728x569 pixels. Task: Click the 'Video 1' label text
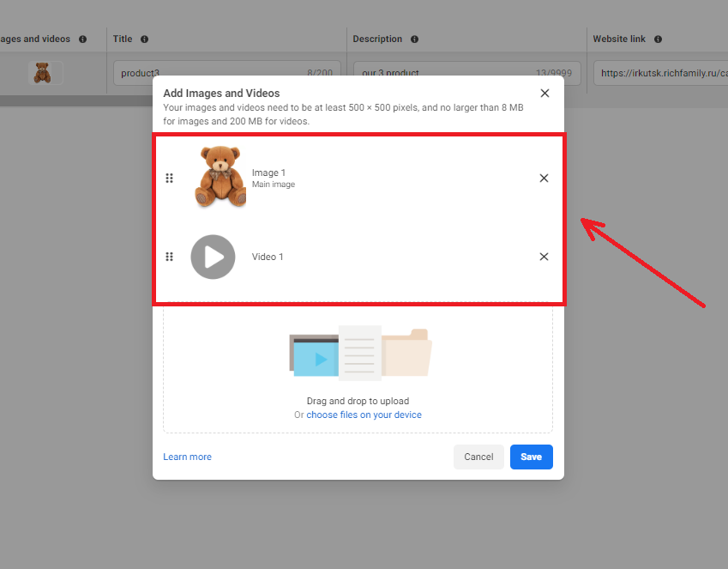(x=268, y=257)
